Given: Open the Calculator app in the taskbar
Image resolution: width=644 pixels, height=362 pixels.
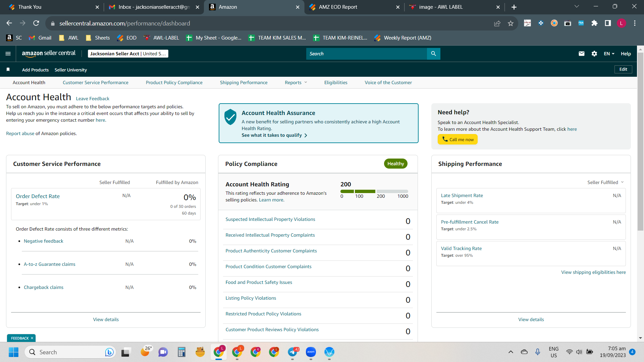Looking at the screenshot, I should click(181, 352).
